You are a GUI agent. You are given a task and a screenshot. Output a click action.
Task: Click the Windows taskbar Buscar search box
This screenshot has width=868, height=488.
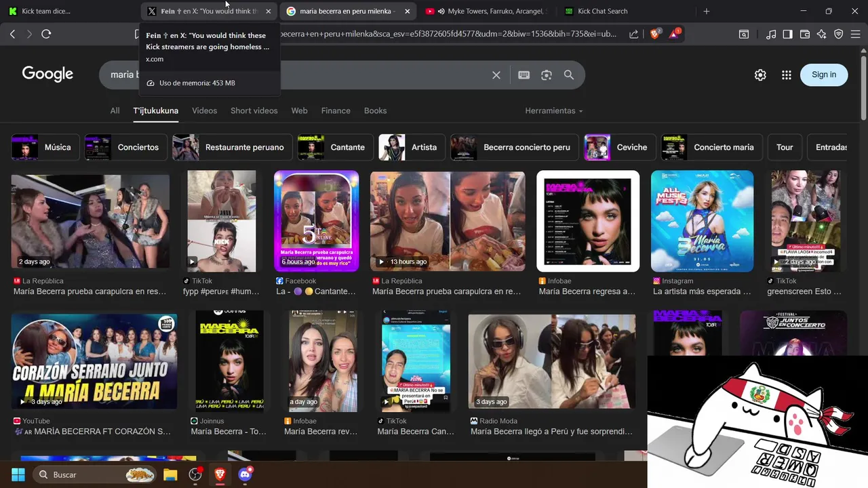[94, 474]
